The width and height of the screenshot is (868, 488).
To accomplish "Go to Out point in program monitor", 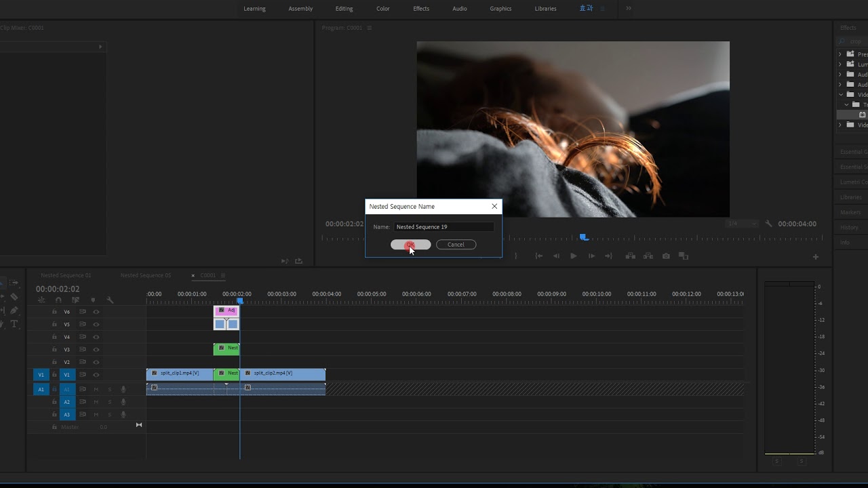I will pos(608,256).
